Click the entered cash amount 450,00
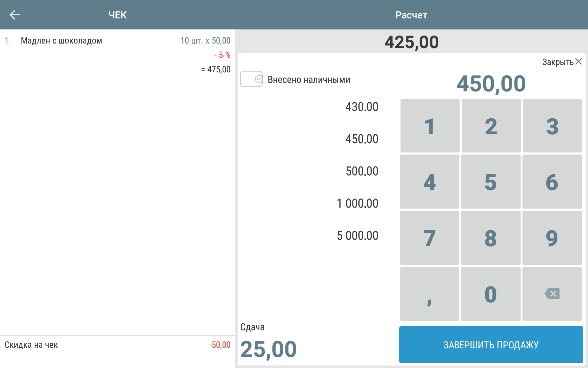The image size is (588, 368). (491, 84)
